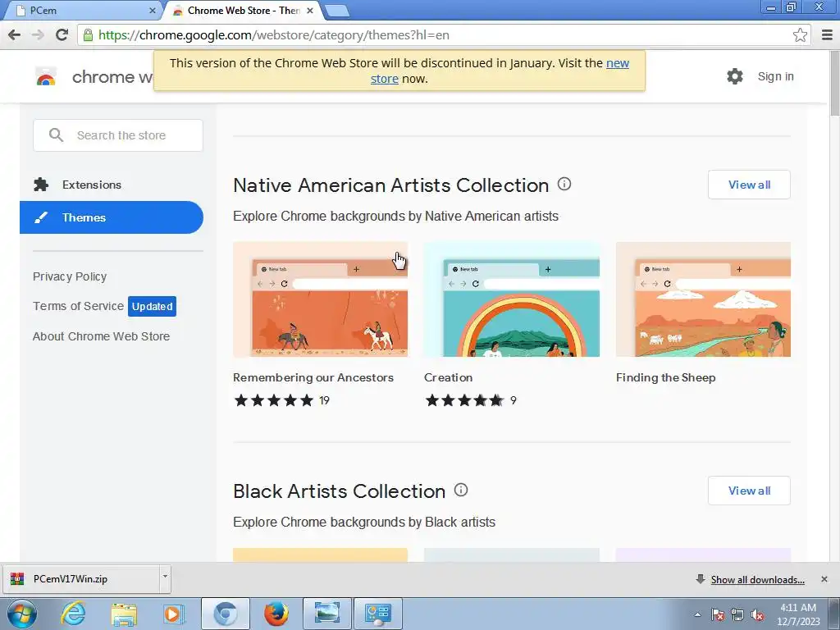
Task: Bookmark this page with the star icon
Action: (x=800, y=35)
